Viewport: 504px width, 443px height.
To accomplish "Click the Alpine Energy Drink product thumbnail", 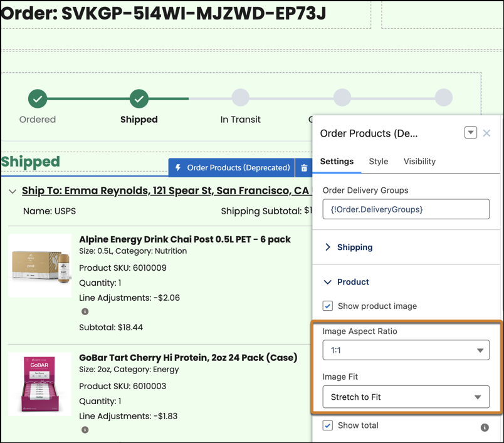I will pyautogui.click(x=40, y=266).
